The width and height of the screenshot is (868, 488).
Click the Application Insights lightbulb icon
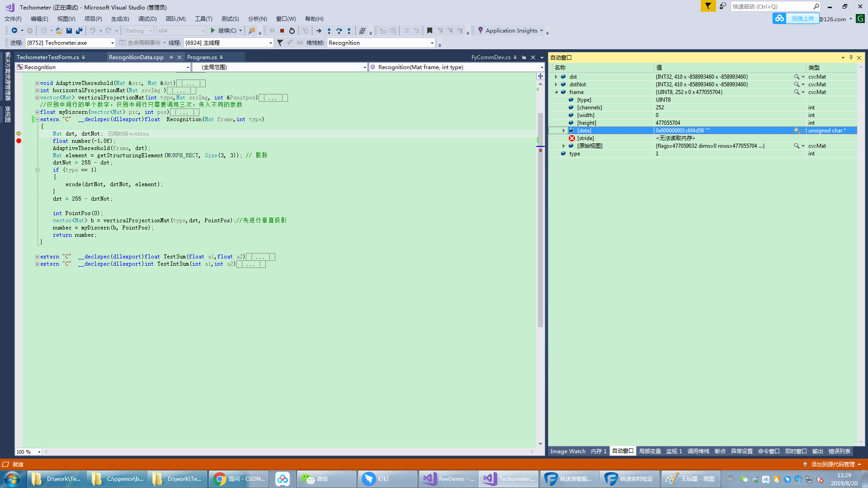[481, 30]
